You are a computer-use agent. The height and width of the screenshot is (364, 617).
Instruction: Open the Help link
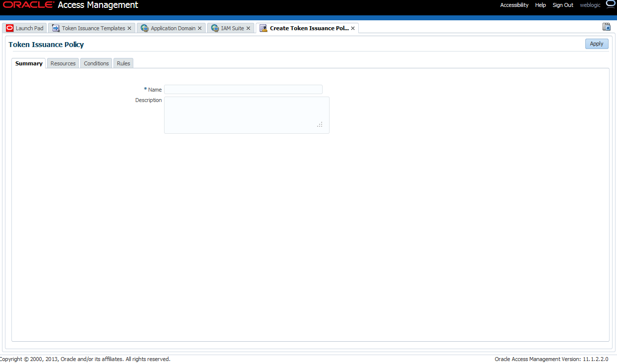click(x=541, y=5)
